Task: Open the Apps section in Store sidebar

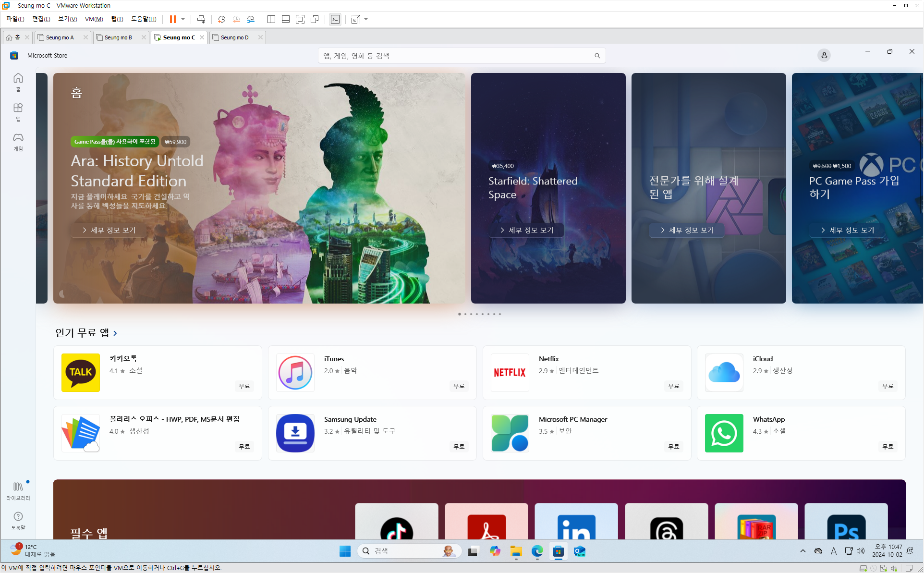Action: [18, 112]
